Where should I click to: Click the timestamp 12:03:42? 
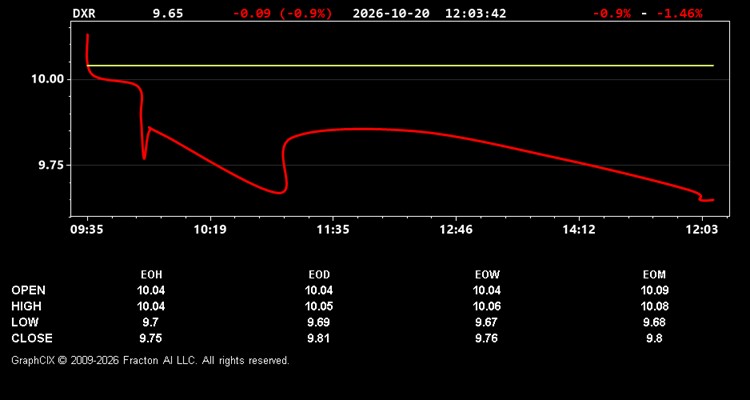pyautogui.click(x=475, y=13)
